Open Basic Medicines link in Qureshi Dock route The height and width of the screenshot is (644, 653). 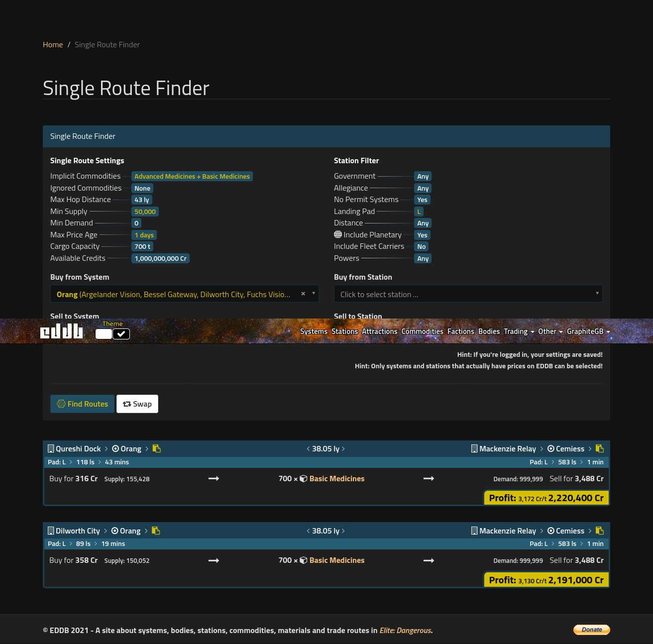[x=337, y=479]
